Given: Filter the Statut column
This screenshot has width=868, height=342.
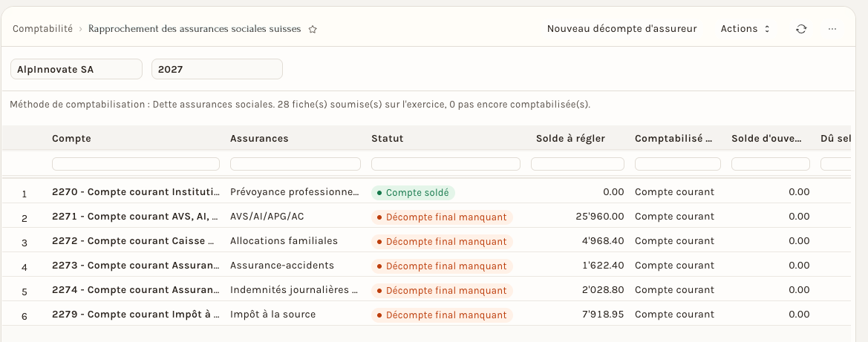Looking at the screenshot, I should point(446,164).
